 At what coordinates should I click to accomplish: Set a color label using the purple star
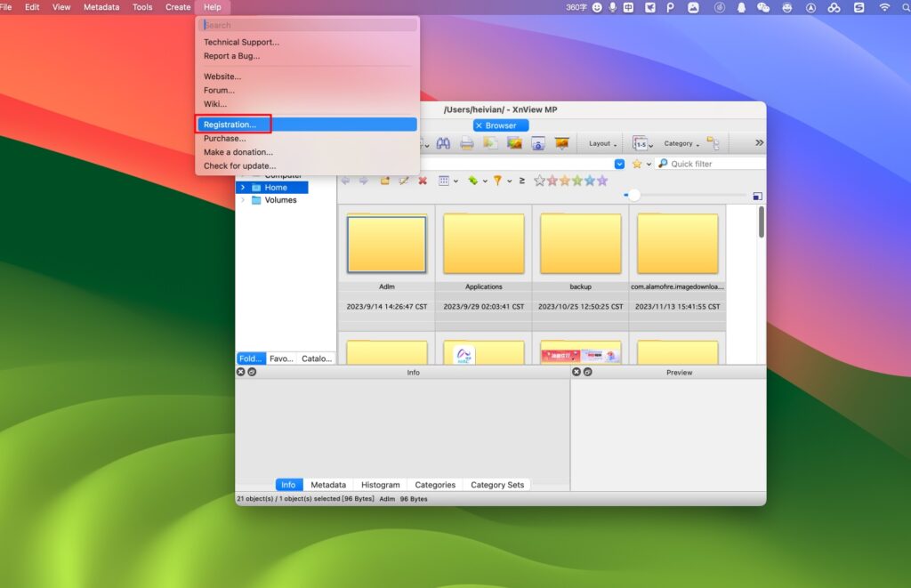coord(602,181)
